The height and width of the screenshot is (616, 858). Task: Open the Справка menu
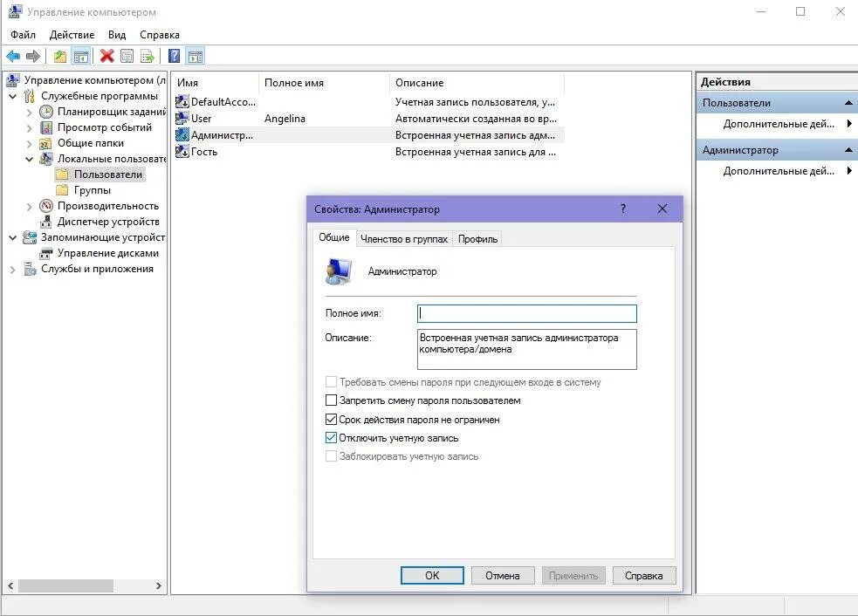coord(159,35)
